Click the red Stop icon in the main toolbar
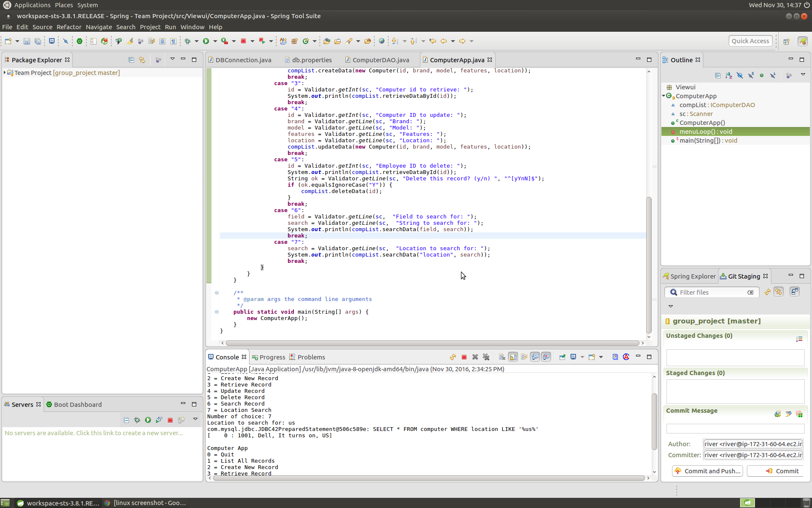Image resolution: width=812 pixels, height=508 pixels. click(x=243, y=41)
